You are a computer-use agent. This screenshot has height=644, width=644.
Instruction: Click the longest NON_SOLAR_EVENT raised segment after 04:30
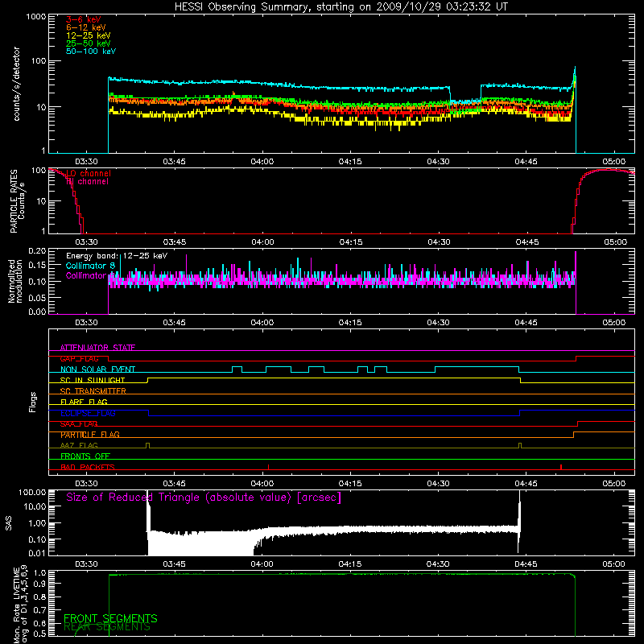pos(477,367)
